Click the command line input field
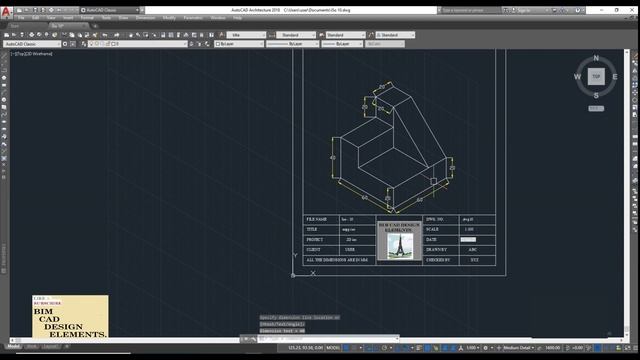The image size is (640, 360). [329, 339]
